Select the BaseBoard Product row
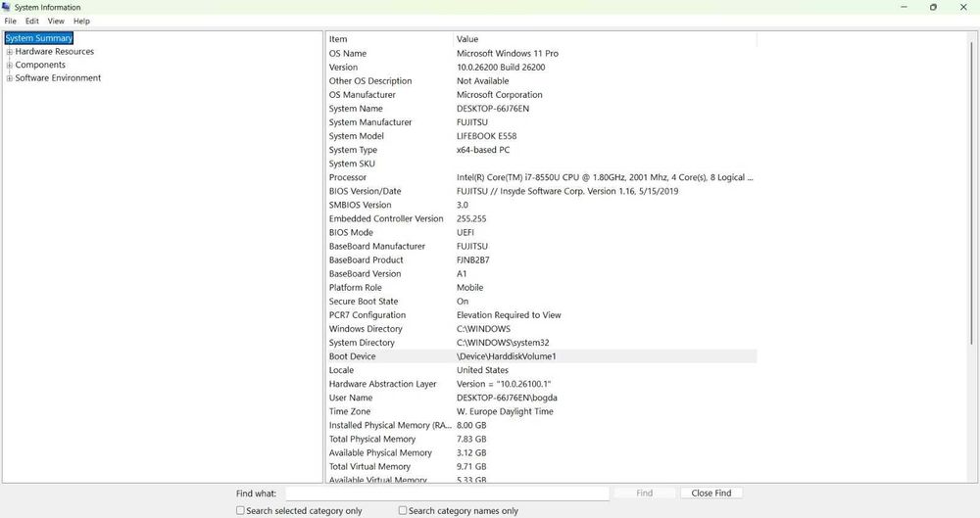Screen dimensions: 980x518 click(541, 259)
